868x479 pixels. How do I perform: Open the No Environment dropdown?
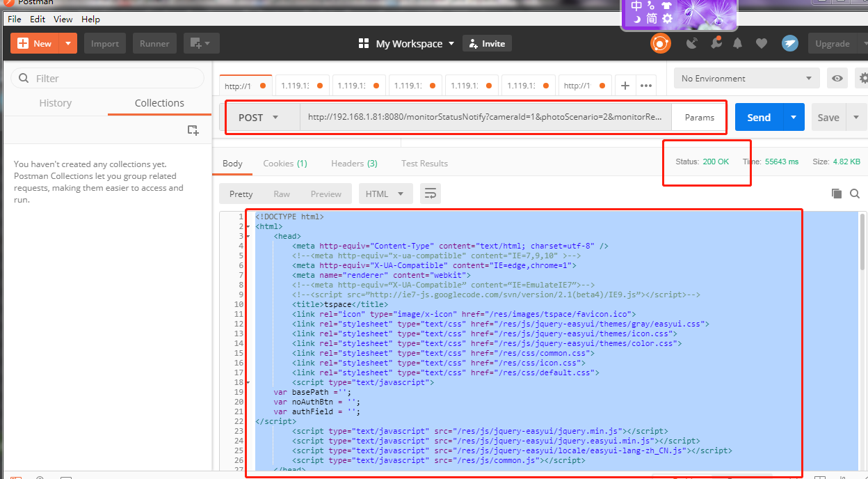[747, 78]
